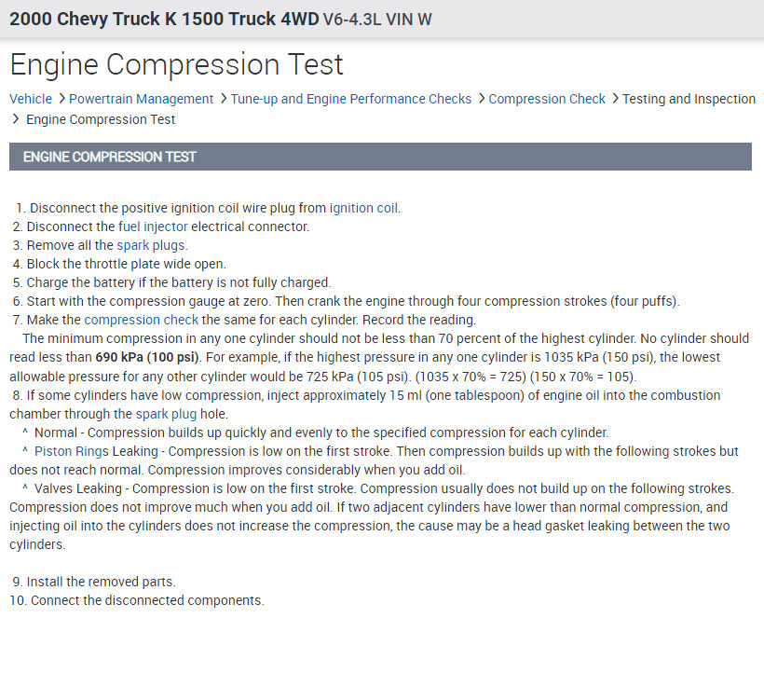Click the ENGINE COMPRESSION TEST section header bar
Viewport: 764px width, 700px height.
tap(380, 157)
